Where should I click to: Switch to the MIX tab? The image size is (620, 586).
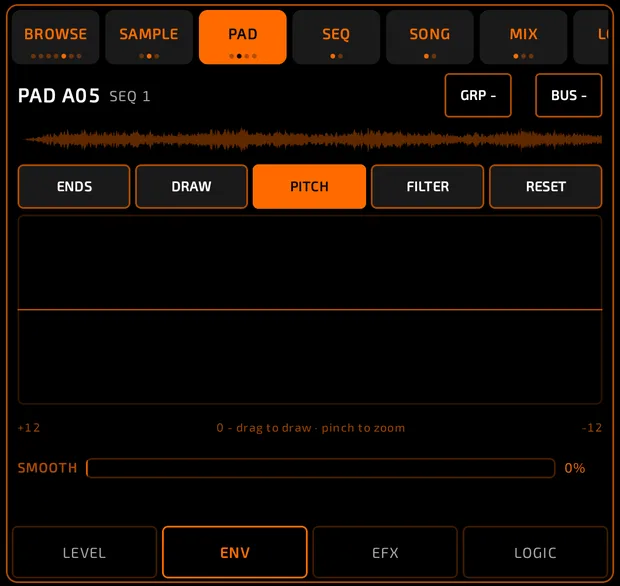524,37
